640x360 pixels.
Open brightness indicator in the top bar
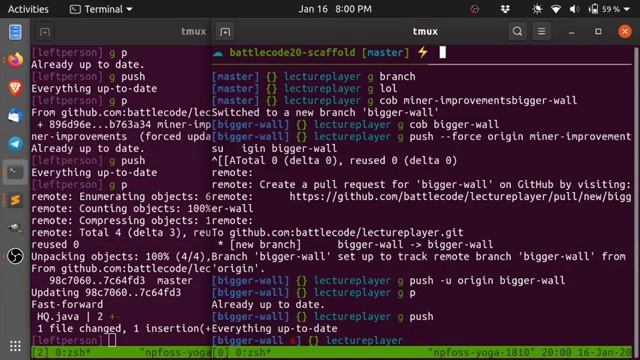click(x=537, y=9)
